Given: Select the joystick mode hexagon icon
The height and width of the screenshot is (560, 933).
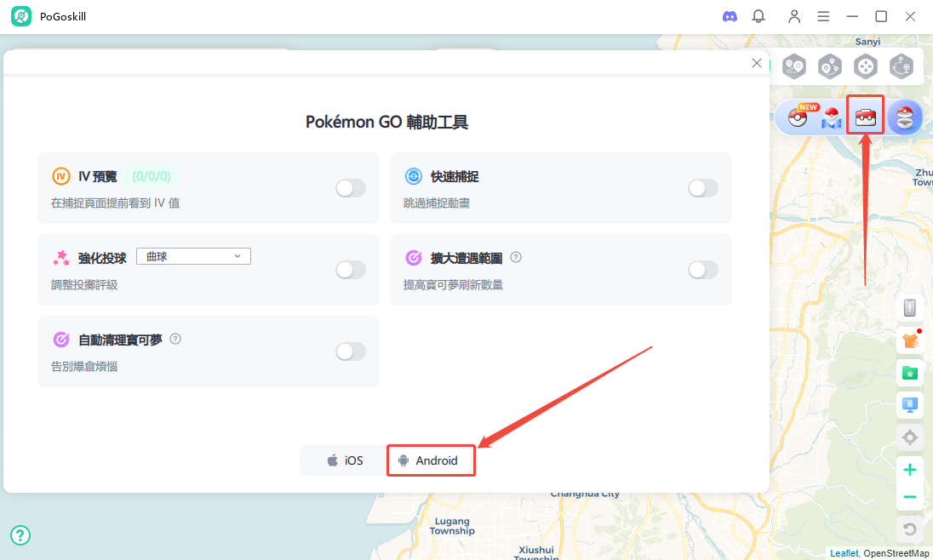Looking at the screenshot, I should (x=866, y=66).
